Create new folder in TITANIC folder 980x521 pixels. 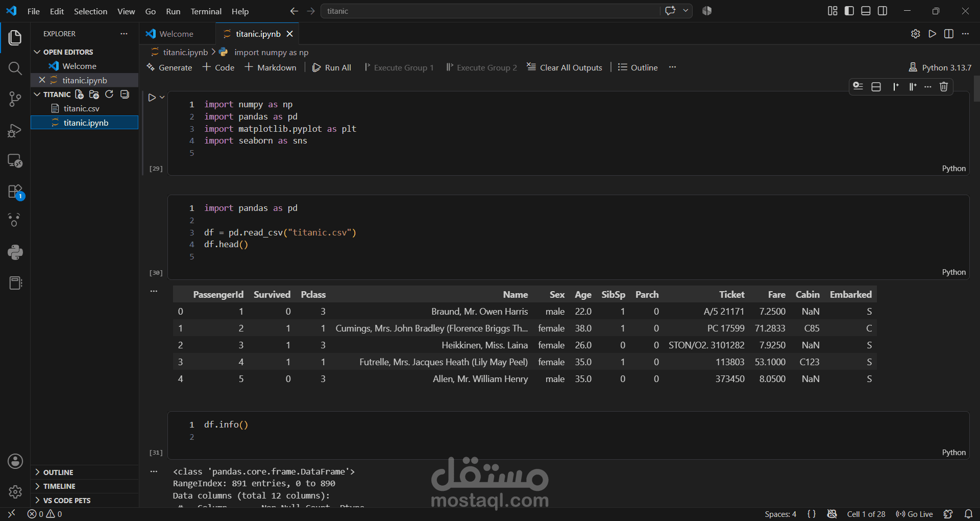[x=94, y=94]
